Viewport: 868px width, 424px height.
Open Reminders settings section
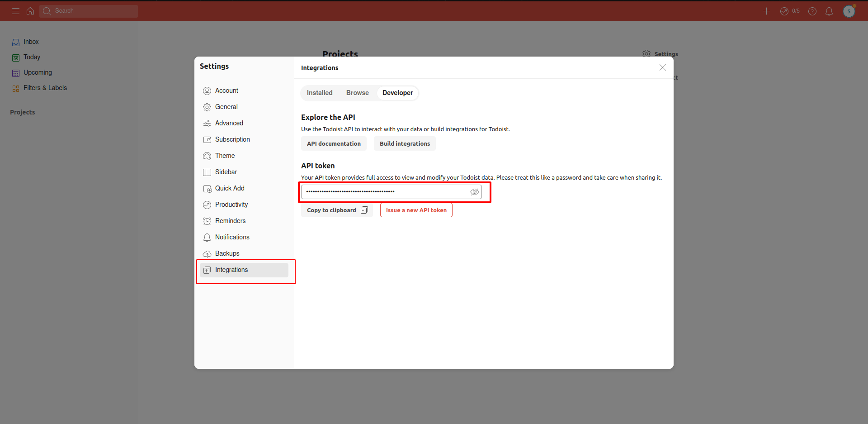click(x=244, y=221)
